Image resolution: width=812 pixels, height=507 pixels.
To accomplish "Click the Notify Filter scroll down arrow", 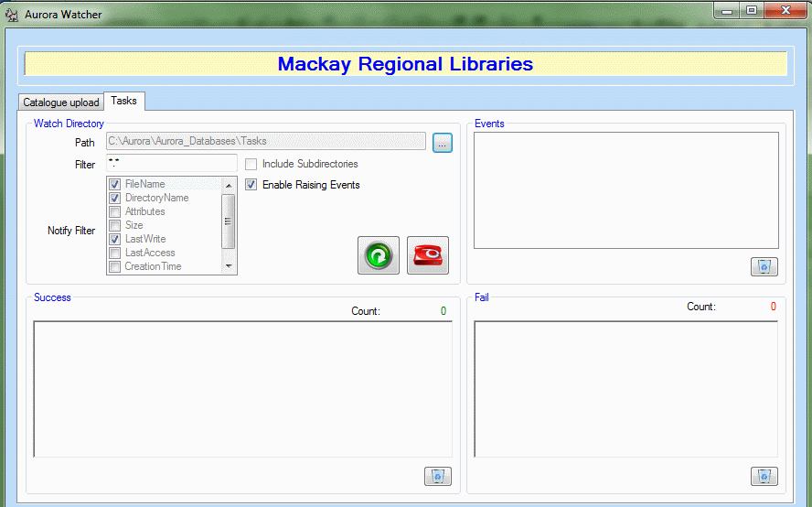I will pyautogui.click(x=229, y=266).
